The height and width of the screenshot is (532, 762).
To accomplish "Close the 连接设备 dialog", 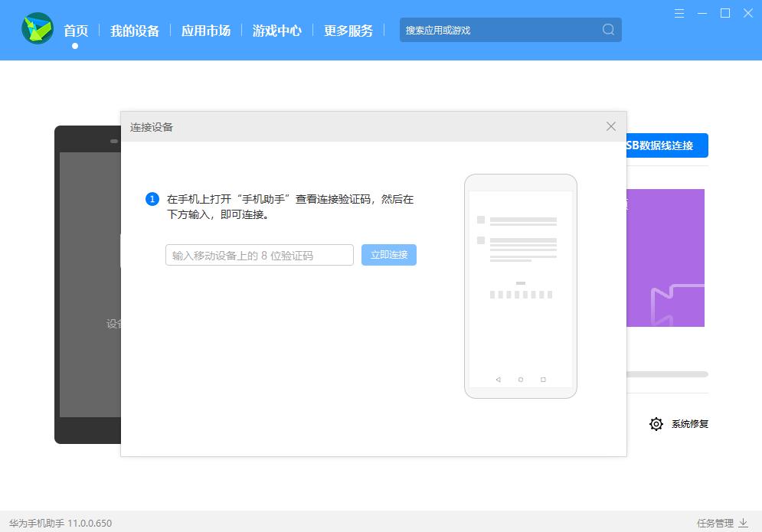I will (610, 126).
